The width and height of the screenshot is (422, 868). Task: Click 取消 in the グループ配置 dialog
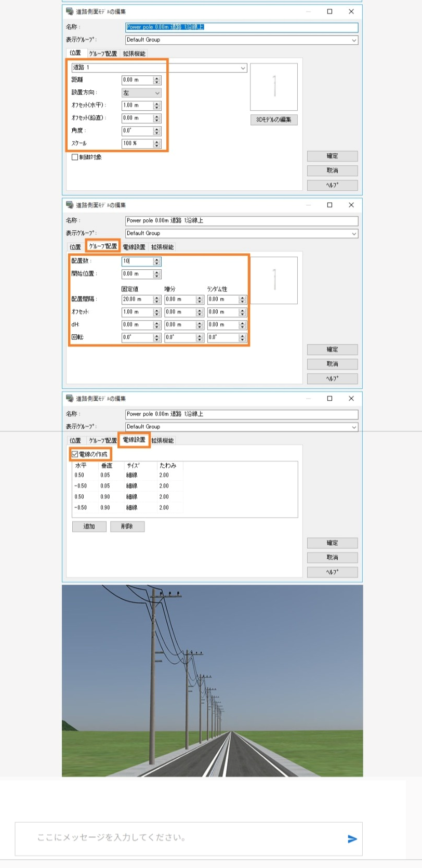point(332,364)
